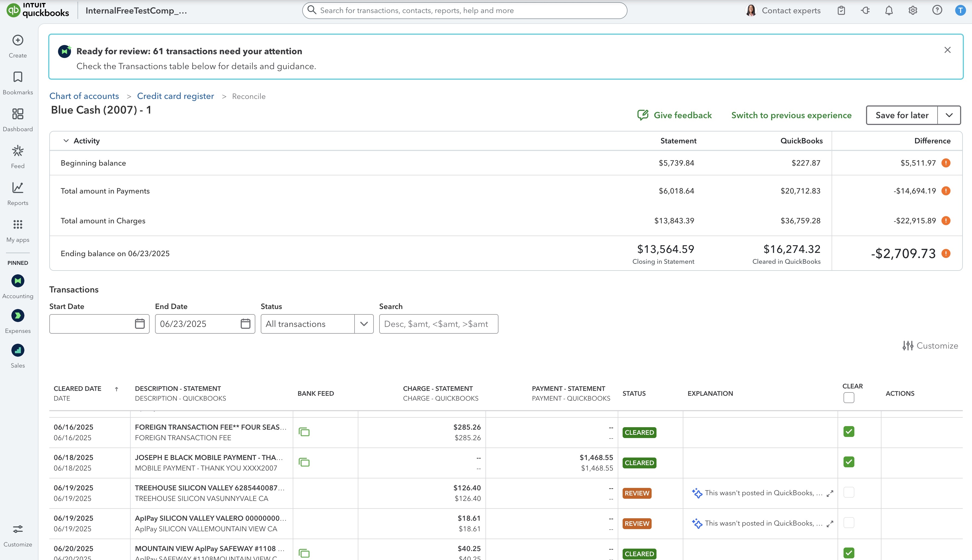972x560 pixels.
Task: Click the $16,274.32 cleared QuickBooks balance
Action: (792, 249)
